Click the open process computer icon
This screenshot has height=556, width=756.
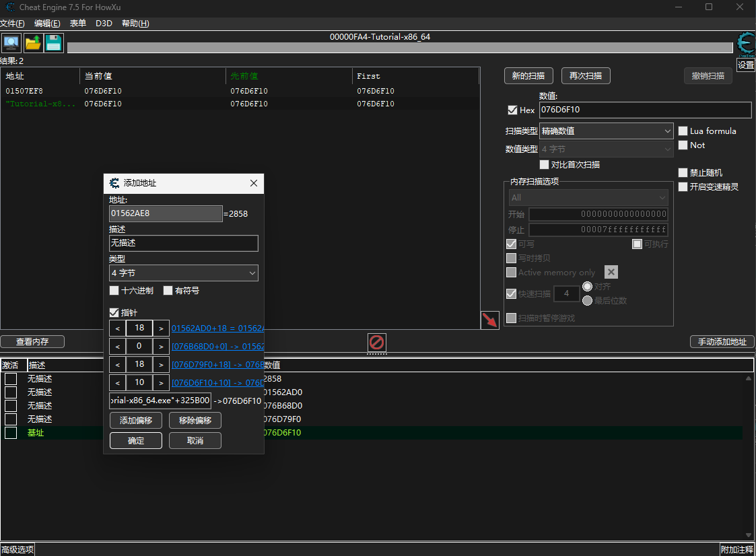pos(11,43)
